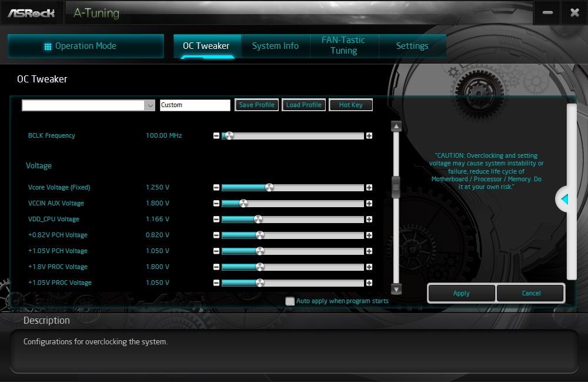Click the VCCIN AUX Voltage slider handle
This screenshot has width=588, height=382.
tap(243, 203)
